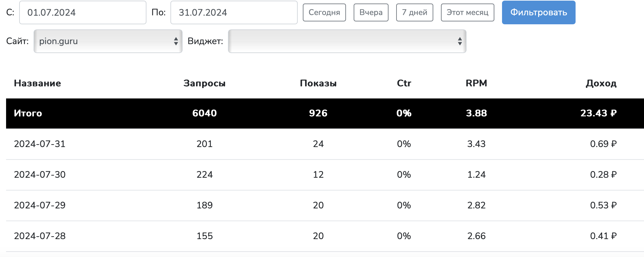Click the Доход column header
The image size is (644, 257).
(x=601, y=83)
